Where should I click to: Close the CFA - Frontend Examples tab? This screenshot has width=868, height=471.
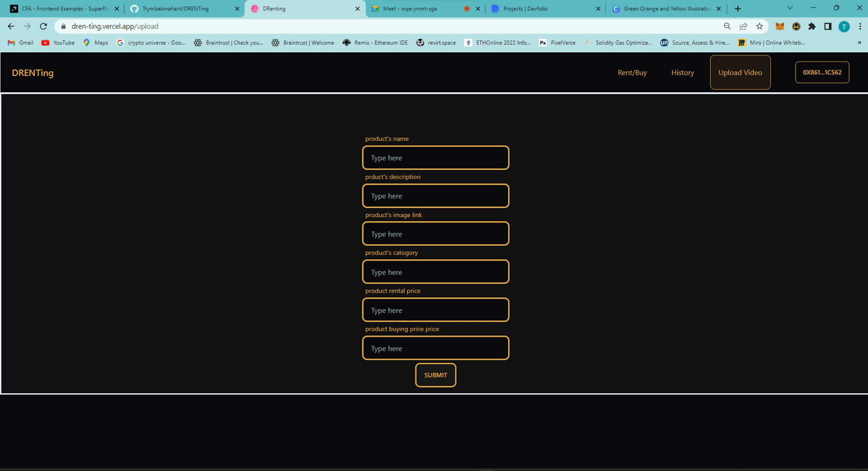pyautogui.click(x=116, y=8)
